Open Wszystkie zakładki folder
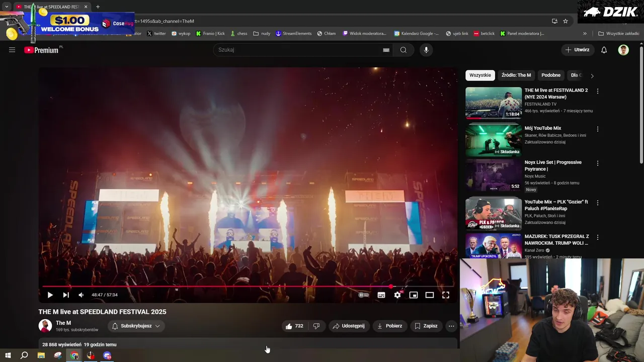 click(x=619, y=34)
